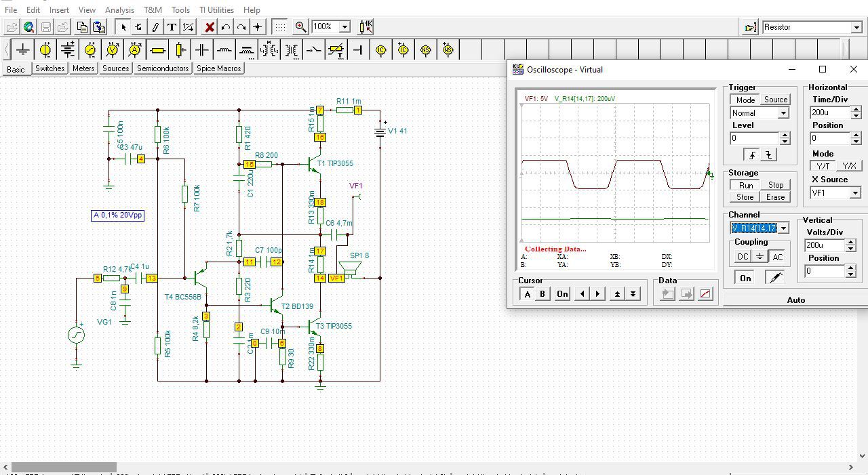Viewport: 868px width, 475px height.
Task: Switch to the Semiconductors tab
Action: tap(163, 68)
